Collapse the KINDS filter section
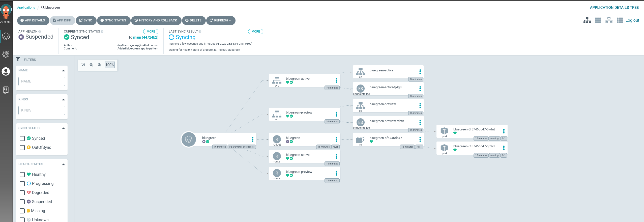Screen dimensions: 644x222 tap(63, 100)
